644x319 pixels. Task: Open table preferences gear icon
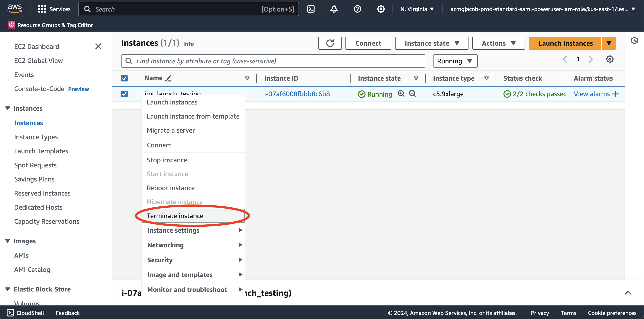(610, 59)
